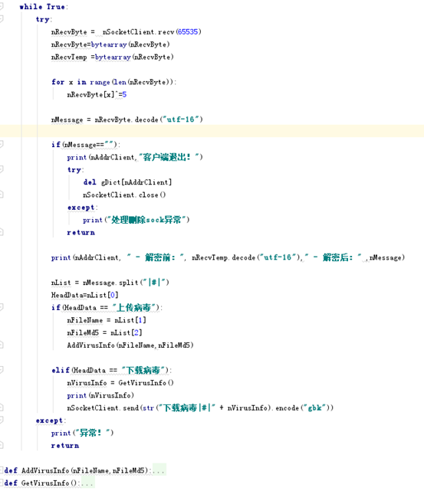Viewport: 424px width, 504px height.
Task: Expand the fold marker beside def GetVirusInfo
Action: pyautogui.click(x=2, y=483)
